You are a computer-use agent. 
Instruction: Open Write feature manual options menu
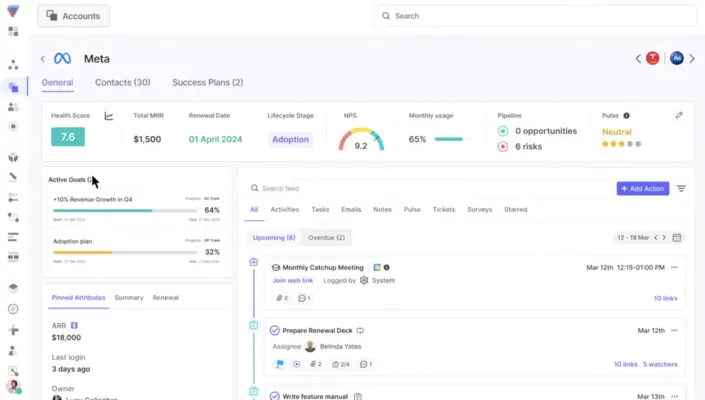coord(674,396)
